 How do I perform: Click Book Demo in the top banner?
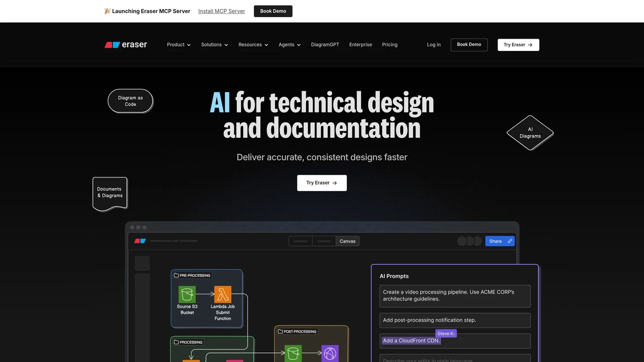[x=273, y=11]
